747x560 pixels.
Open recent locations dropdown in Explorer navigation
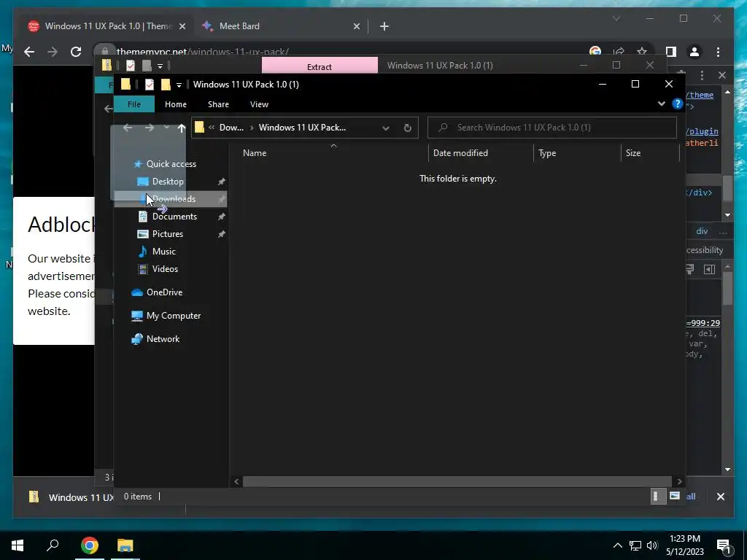tap(166, 127)
